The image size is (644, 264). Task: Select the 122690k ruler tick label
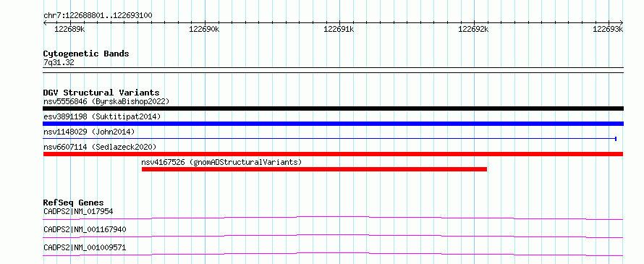pos(204,29)
